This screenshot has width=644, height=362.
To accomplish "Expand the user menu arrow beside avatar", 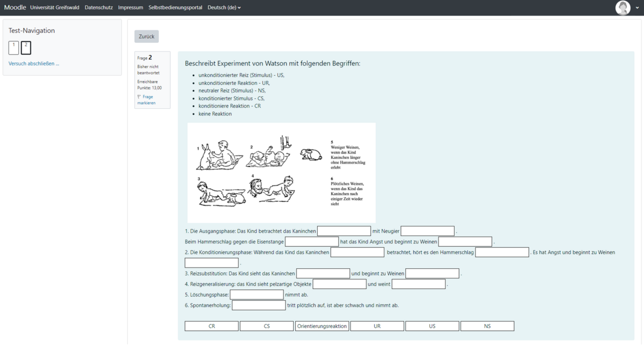I will [x=637, y=8].
